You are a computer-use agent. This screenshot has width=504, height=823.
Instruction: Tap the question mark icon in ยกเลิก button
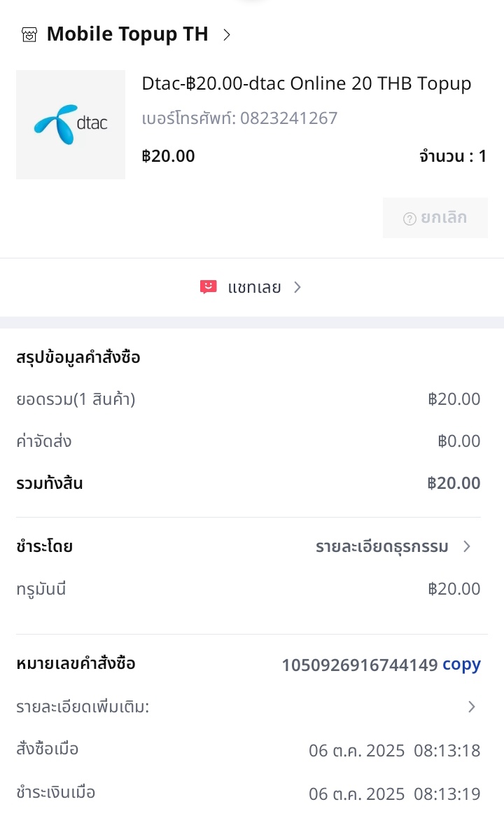[409, 219]
